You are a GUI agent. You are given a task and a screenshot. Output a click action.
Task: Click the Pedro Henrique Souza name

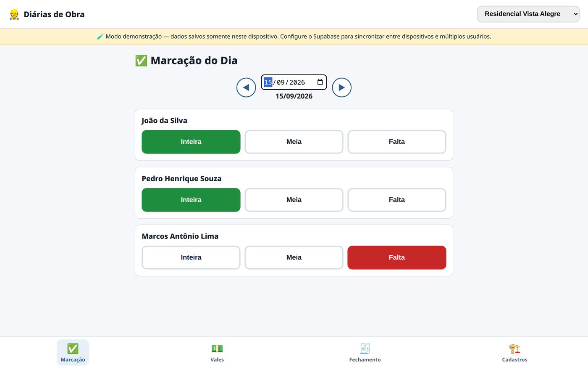(181, 179)
